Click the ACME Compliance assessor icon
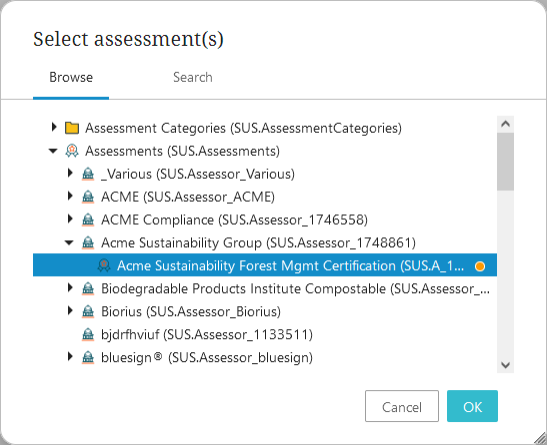This screenshot has height=445, width=547. (x=88, y=220)
